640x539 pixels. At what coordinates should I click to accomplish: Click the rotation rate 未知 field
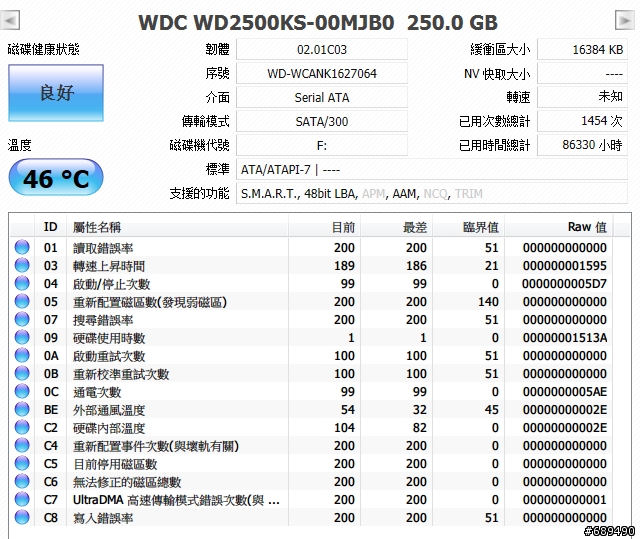pyautogui.click(x=582, y=98)
